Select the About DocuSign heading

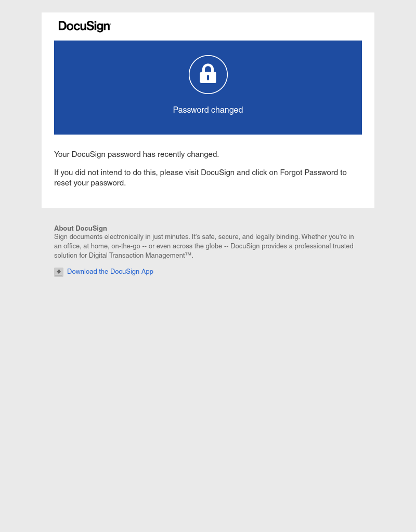(81, 229)
